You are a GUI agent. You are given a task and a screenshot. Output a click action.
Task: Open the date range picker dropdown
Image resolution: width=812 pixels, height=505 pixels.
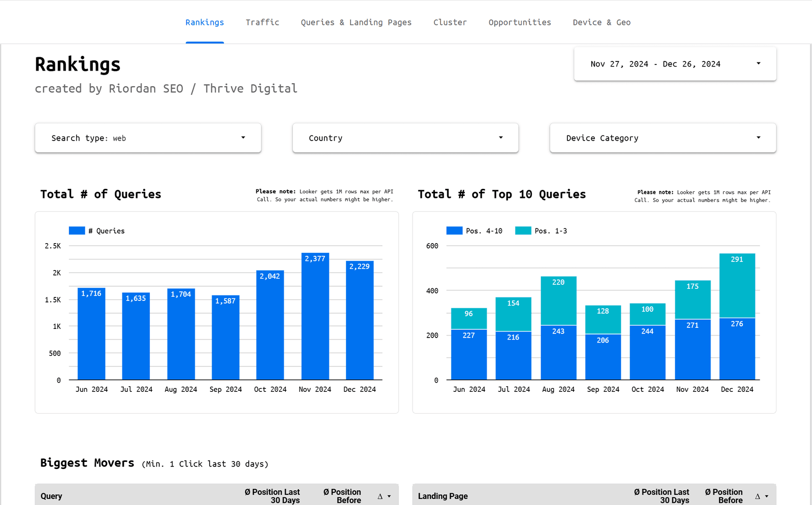(x=675, y=64)
